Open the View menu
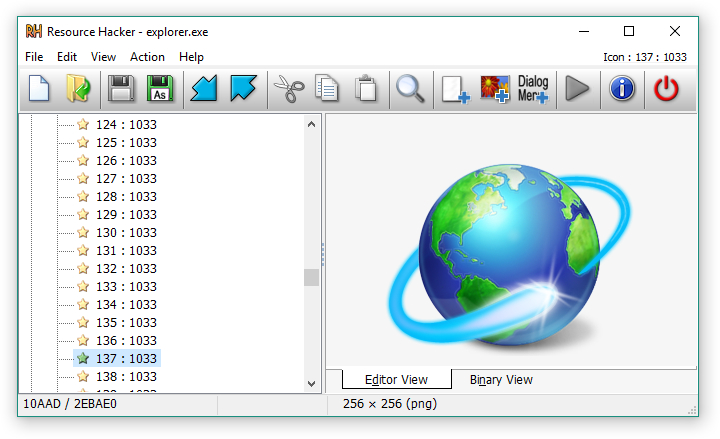 pos(103,57)
